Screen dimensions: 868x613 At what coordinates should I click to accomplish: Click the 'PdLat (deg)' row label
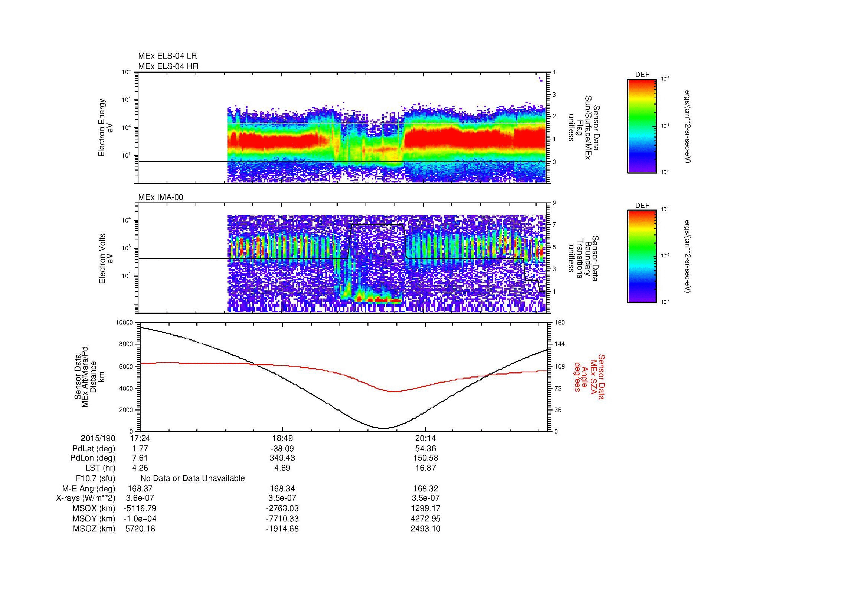[94, 449]
